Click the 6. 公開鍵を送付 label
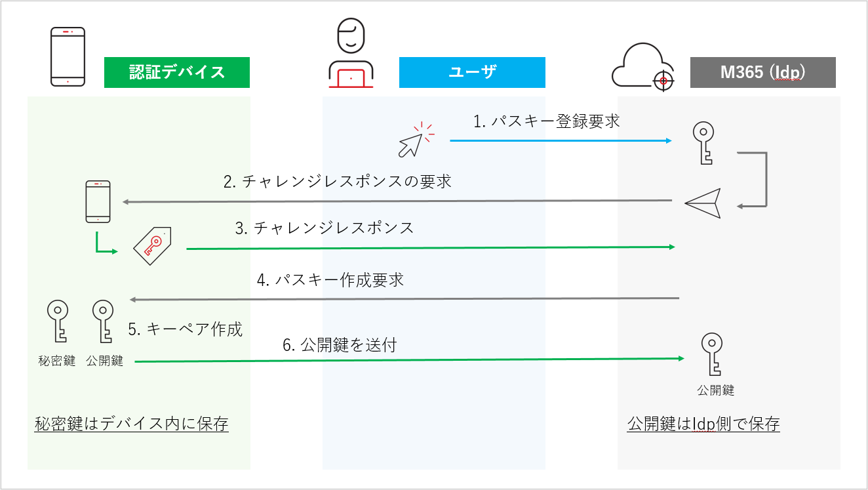 340,345
